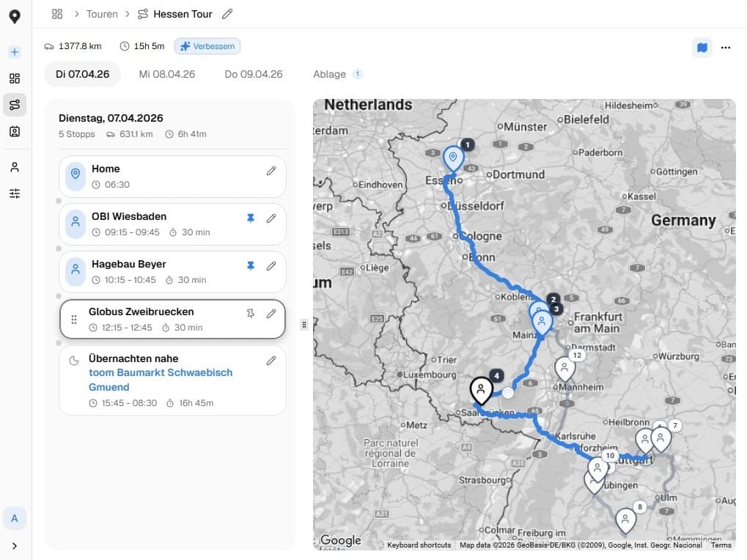Click the Globus Zweibruecken drag handle
Image resolution: width=747 pixels, height=560 pixels.
pyautogui.click(x=74, y=320)
